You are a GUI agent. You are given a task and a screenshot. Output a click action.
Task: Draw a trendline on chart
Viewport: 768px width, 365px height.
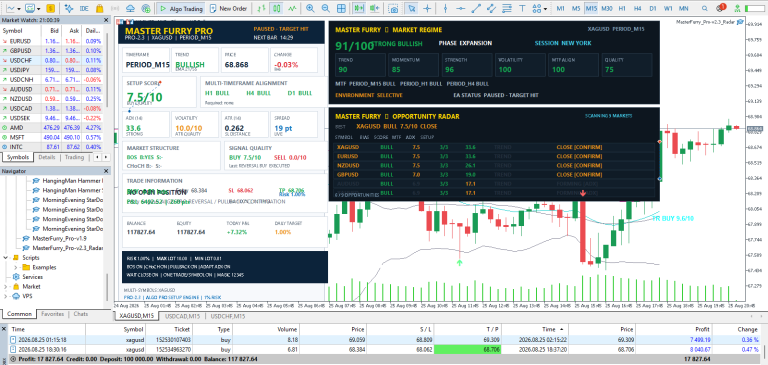click(x=477, y=8)
